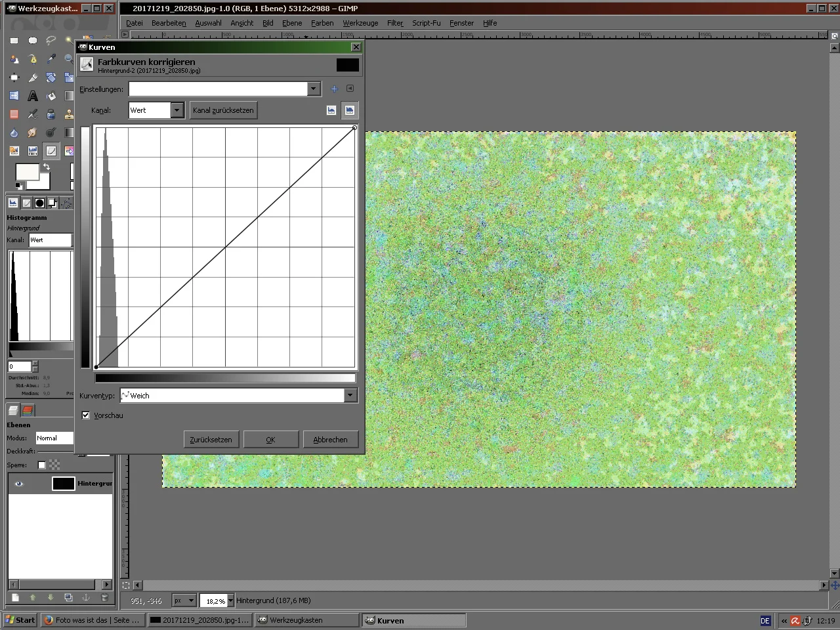The image size is (840, 630).
Task: Add curve settings to favorites (plus icon)
Action: coord(334,89)
